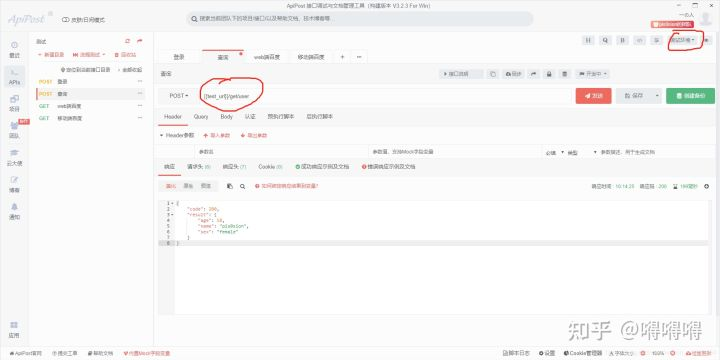Image resolution: width=720 pixels, height=360 pixels.
Task: Collapse the Header参数 section arrow
Action: point(161,135)
